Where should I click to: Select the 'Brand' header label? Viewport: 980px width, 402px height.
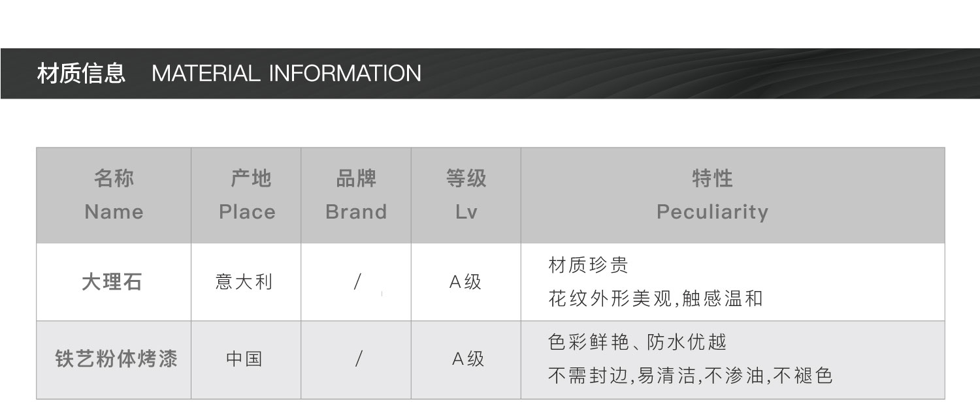[356, 211]
